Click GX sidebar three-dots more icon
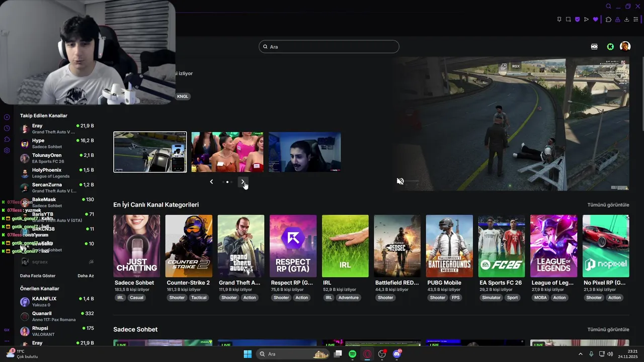Screen dimensions: 644x362 7,341
